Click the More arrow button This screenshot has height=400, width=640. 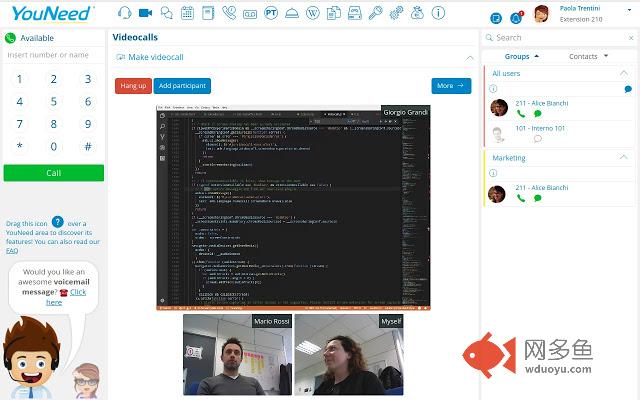click(451, 86)
